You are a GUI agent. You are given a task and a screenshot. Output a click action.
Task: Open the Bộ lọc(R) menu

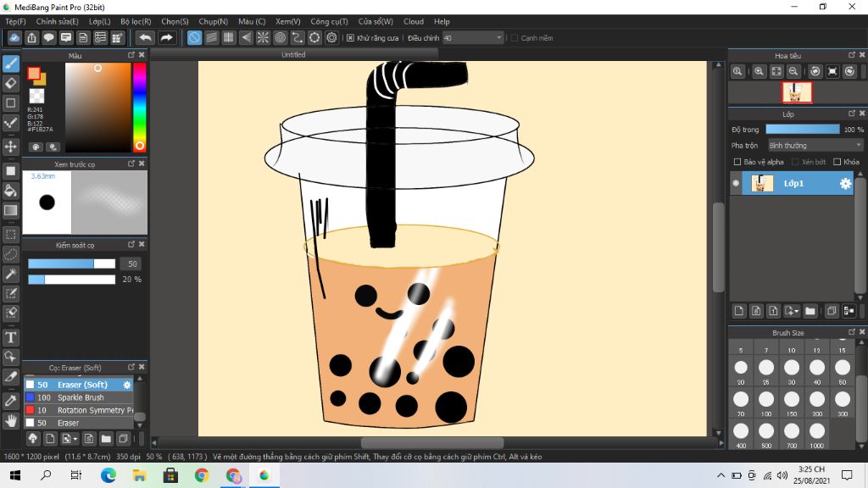click(x=136, y=21)
